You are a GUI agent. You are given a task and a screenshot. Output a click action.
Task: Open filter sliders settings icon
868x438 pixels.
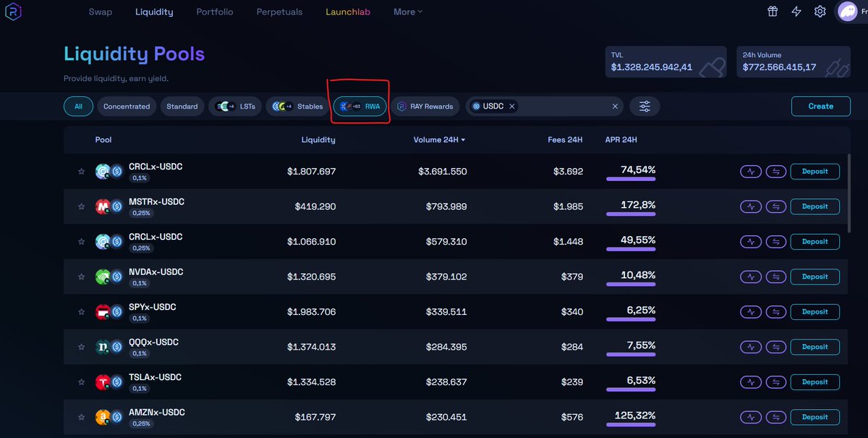(644, 106)
